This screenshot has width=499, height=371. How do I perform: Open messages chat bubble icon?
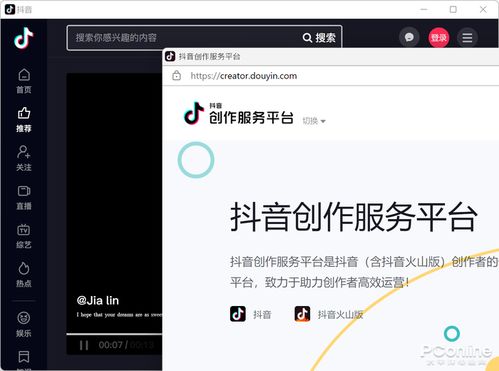pos(409,37)
